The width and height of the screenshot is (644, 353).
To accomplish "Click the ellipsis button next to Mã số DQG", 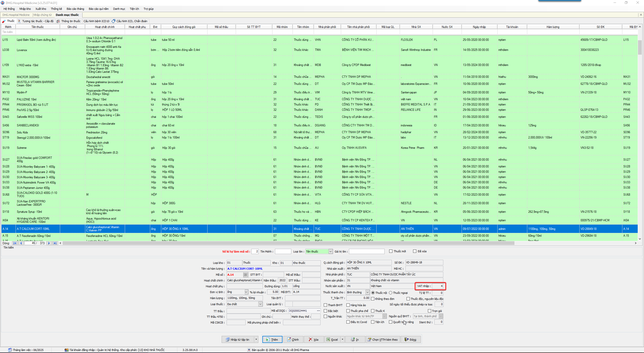I will pyautogui.click(x=318, y=311).
